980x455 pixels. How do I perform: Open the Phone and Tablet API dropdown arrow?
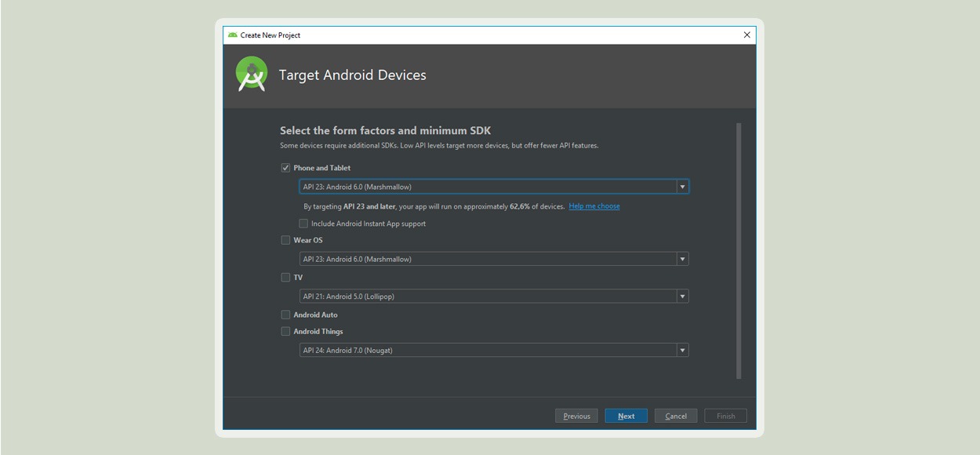point(682,187)
